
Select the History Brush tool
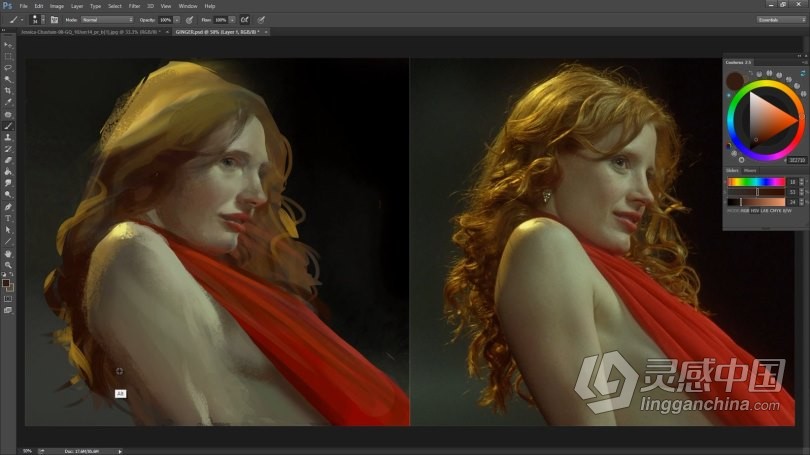click(8, 149)
